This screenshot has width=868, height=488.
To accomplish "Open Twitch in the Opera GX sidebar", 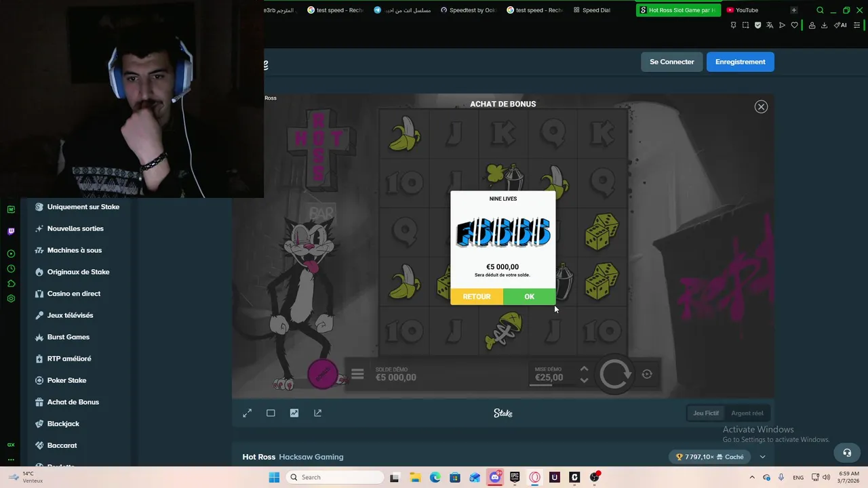I will tap(11, 231).
